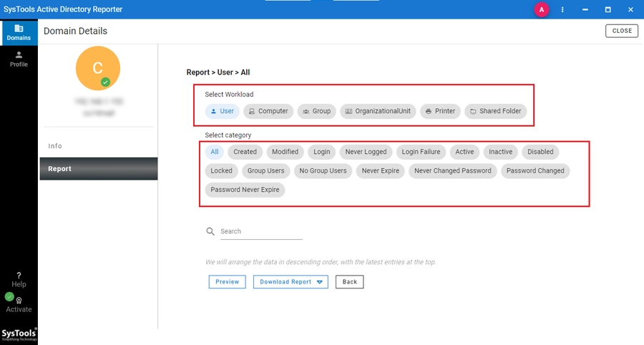Filter by Inactive users
Image resolution: width=644 pixels, height=345 pixels.
501,152
